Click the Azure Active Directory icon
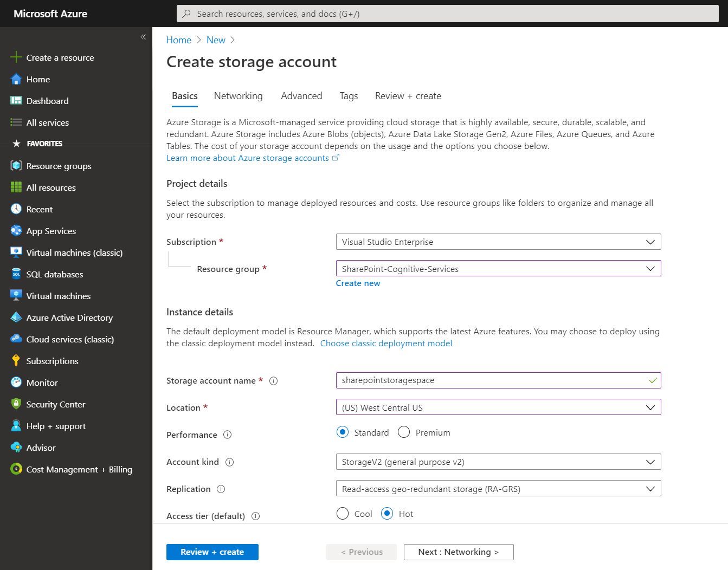 [x=16, y=318]
